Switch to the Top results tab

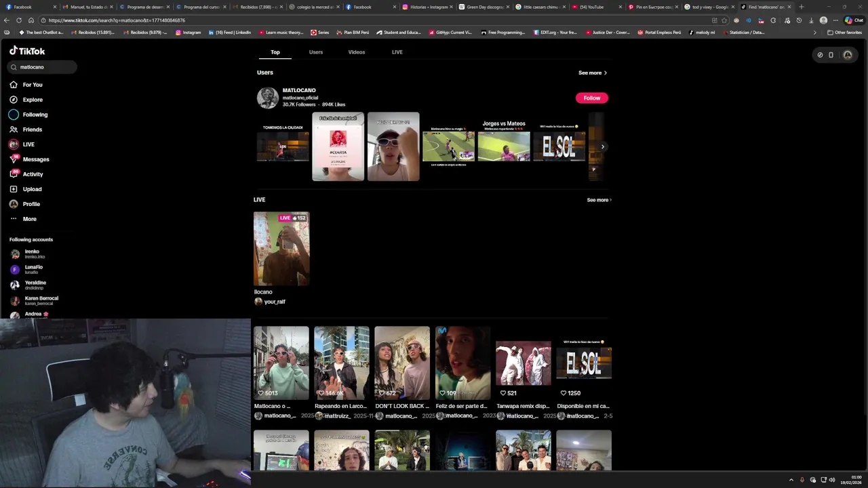275,52
